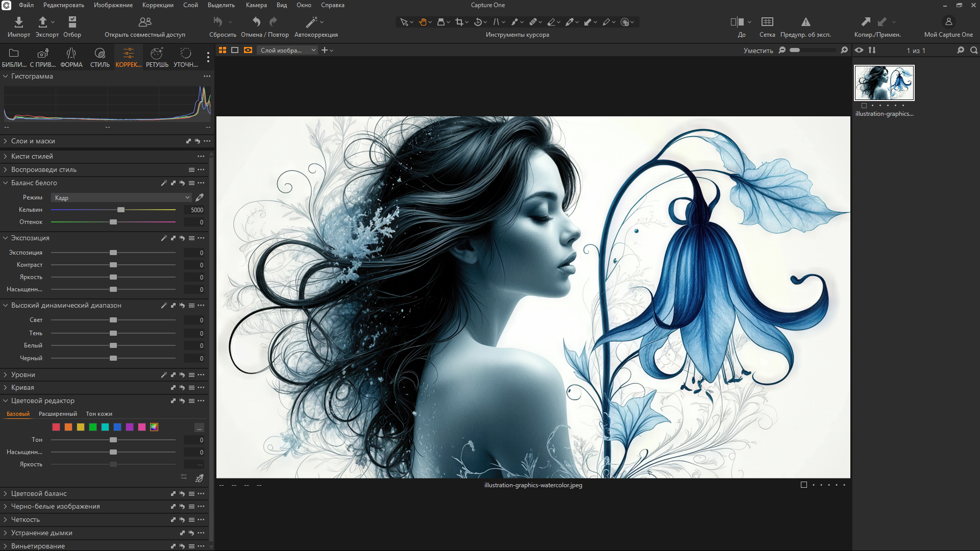
Task: Select the pan hand cursor tool
Action: pos(423,22)
